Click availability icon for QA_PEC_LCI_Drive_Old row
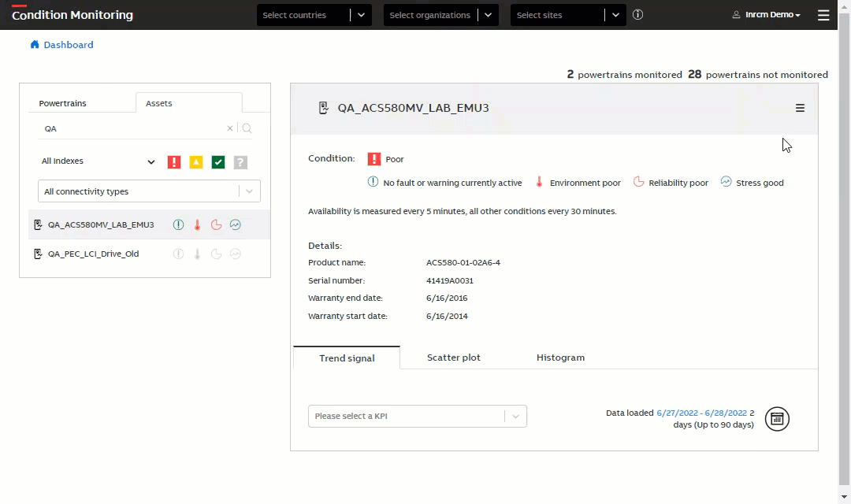This screenshot has height=504, width=851. [178, 254]
